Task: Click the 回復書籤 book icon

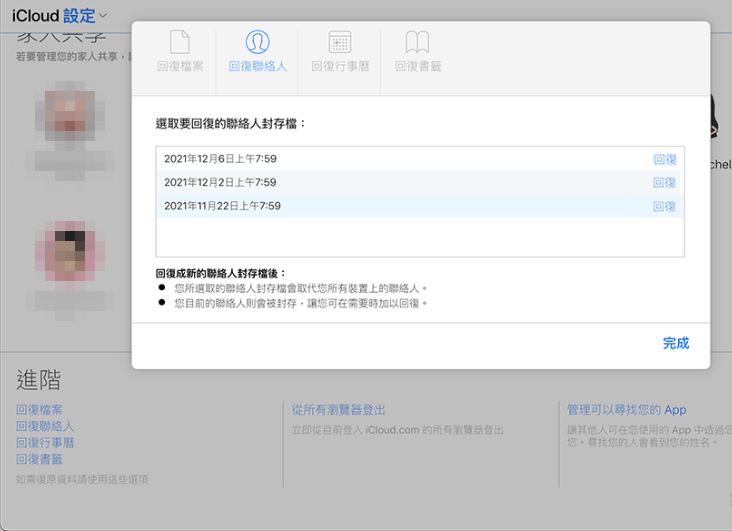Action: [x=417, y=42]
